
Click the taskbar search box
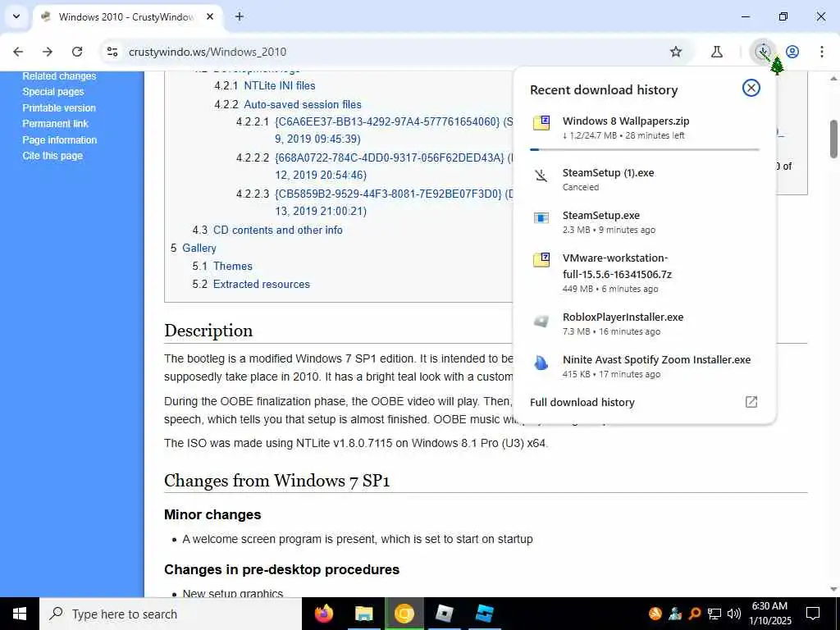click(171, 614)
